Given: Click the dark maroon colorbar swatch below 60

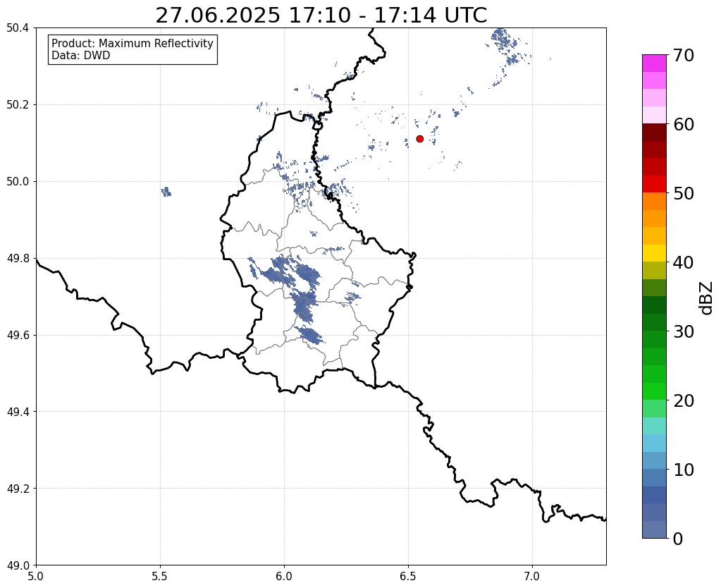Looking at the screenshot, I should click(654, 133).
